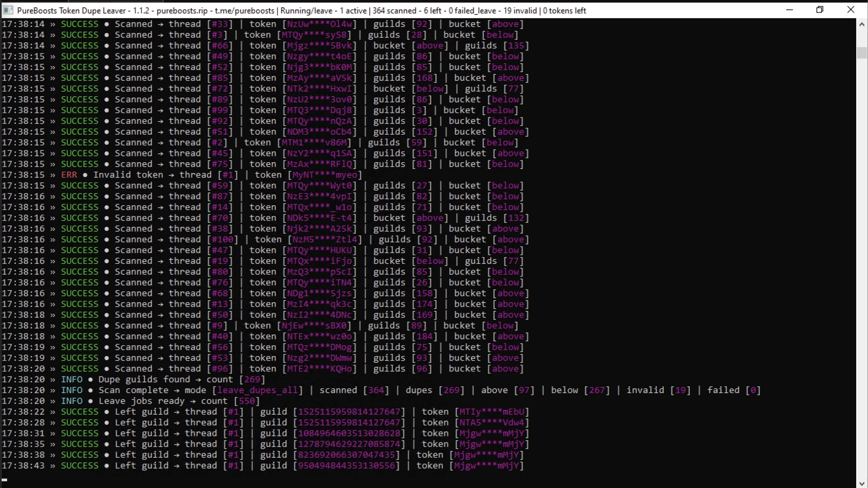Click the console window icon in title bar

point(8,10)
